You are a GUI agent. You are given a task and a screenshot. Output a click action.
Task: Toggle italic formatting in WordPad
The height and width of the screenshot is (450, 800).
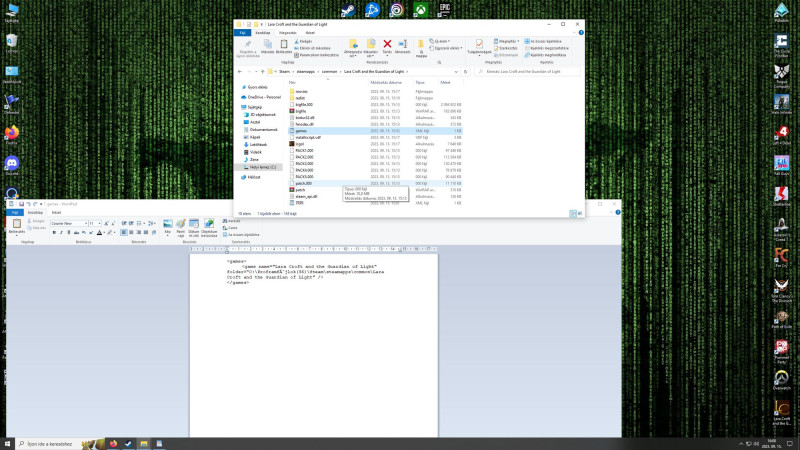(61, 233)
